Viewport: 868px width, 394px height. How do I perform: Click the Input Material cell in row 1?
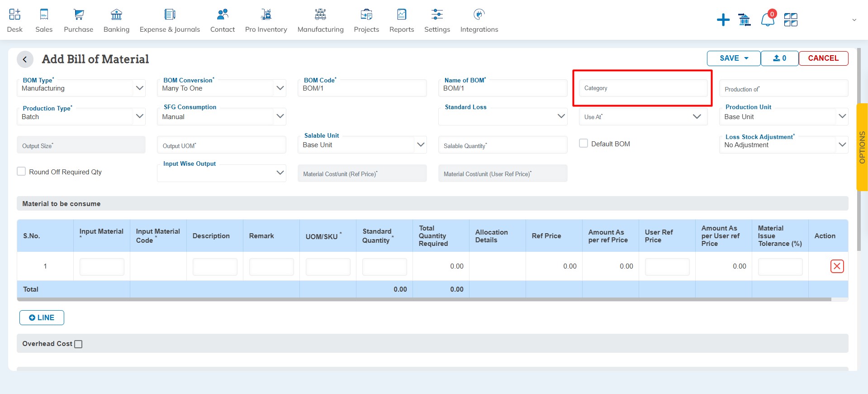click(x=102, y=267)
